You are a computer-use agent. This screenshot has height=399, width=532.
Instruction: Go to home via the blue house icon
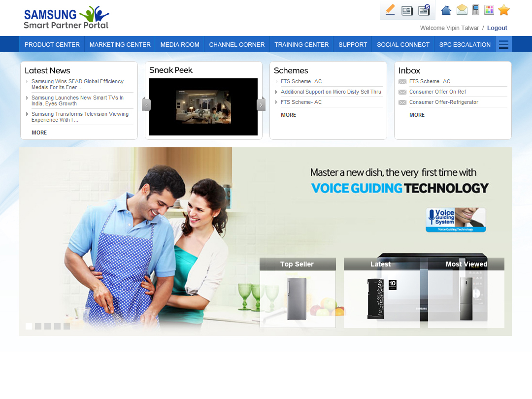coord(446,10)
